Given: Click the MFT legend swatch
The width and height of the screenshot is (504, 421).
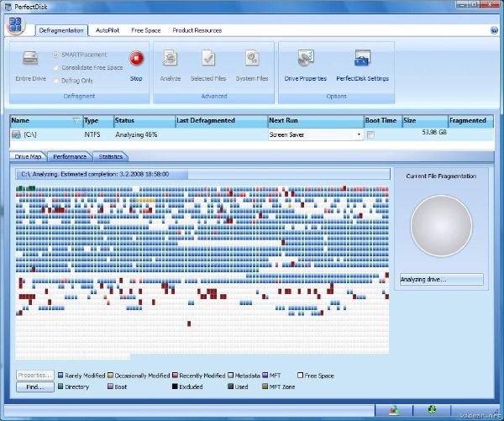Looking at the screenshot, I should (x=265, y=375).
